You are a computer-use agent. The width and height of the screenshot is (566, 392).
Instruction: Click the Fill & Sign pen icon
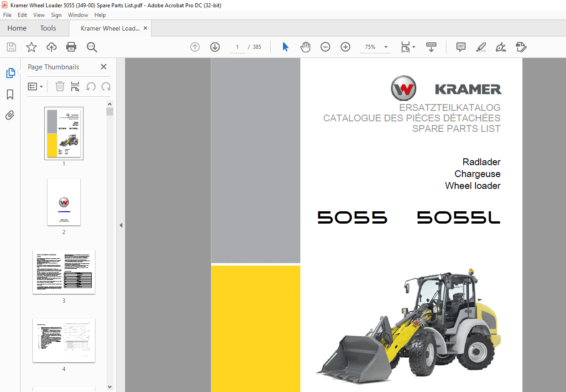tap(501, 47)
